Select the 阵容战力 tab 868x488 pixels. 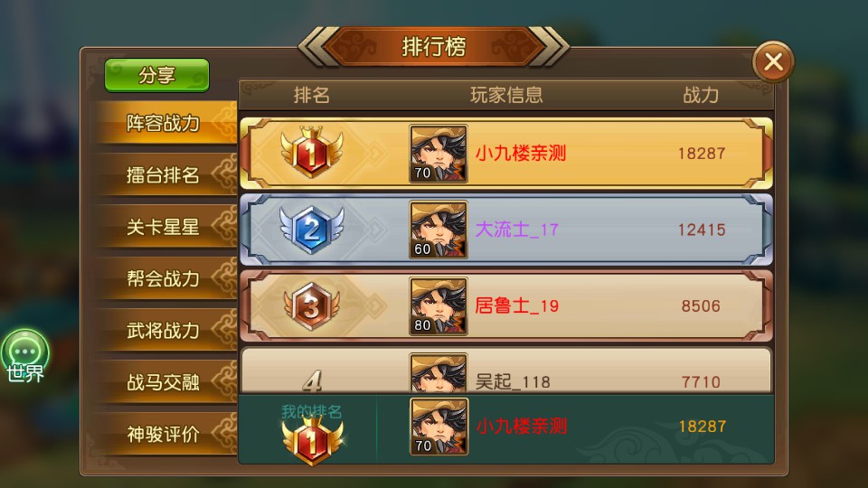click(x=165, y=123)
